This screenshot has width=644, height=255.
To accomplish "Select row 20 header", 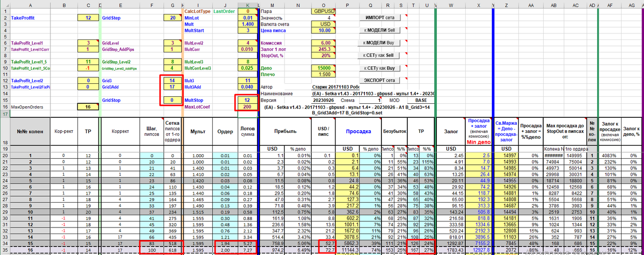I will [4, 155].
